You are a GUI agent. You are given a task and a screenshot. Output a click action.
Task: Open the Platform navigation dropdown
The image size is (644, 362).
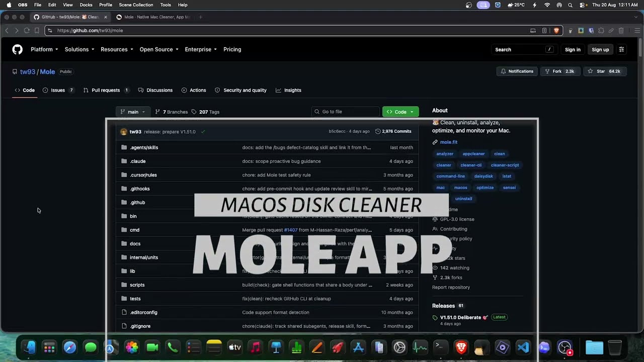click(44, 49)
